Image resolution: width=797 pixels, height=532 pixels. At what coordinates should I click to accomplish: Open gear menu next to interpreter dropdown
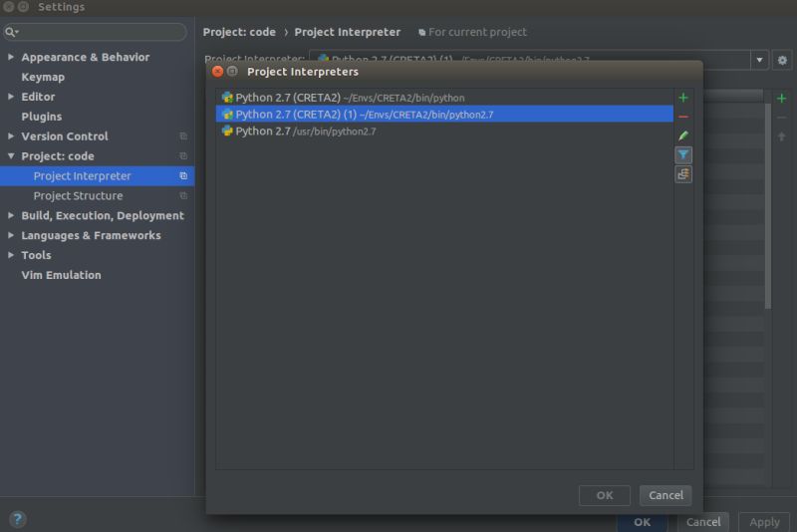click(x=782, y=60)
